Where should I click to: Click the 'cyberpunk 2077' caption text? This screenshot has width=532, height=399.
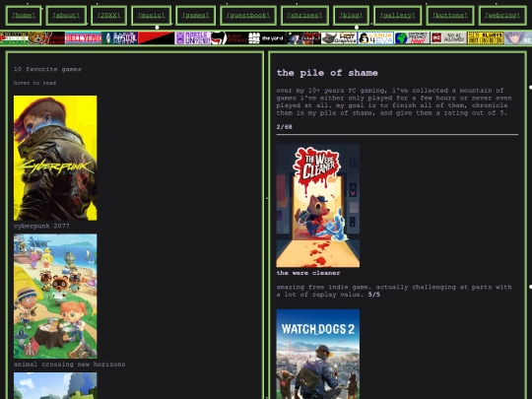click(41, 226)
